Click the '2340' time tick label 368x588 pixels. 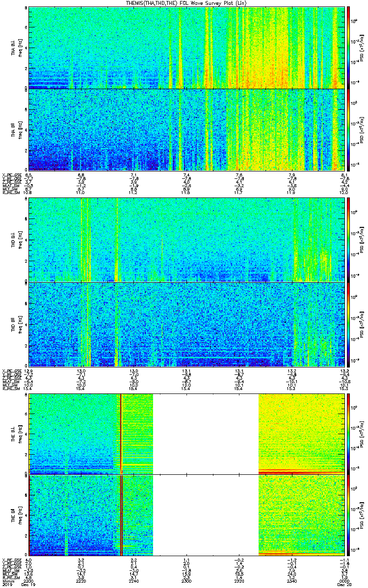pos(291,580)
